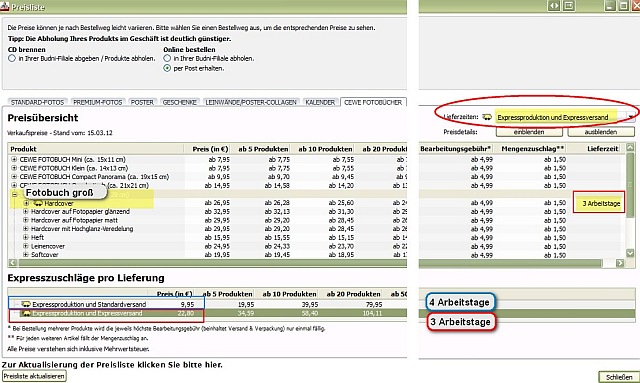640x383 pixels.
Task: Select online order pickup in Budni-Filiale
Action: point(167,58)
